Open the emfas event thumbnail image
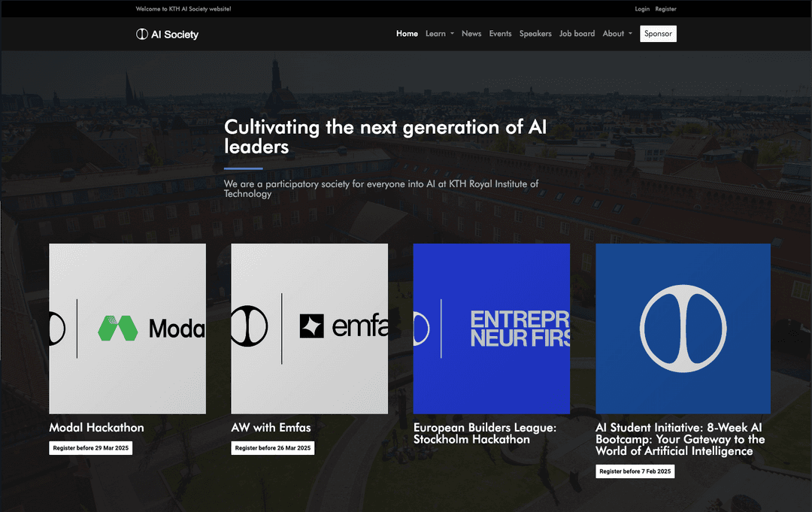 [309, 329]
